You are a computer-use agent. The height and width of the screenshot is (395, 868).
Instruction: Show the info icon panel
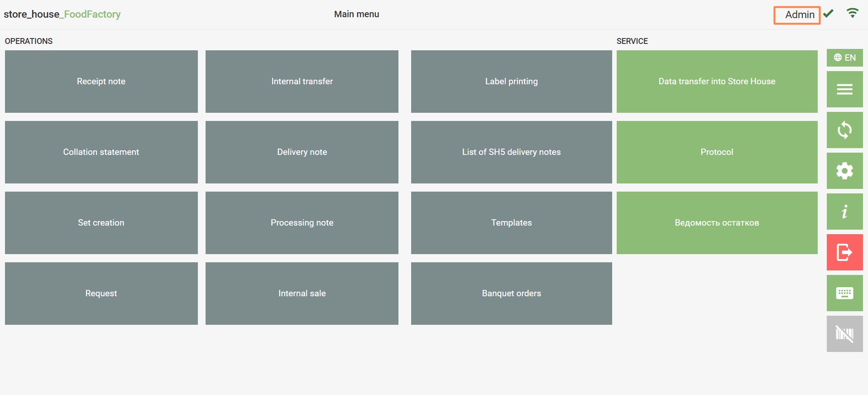click(844, 212)
